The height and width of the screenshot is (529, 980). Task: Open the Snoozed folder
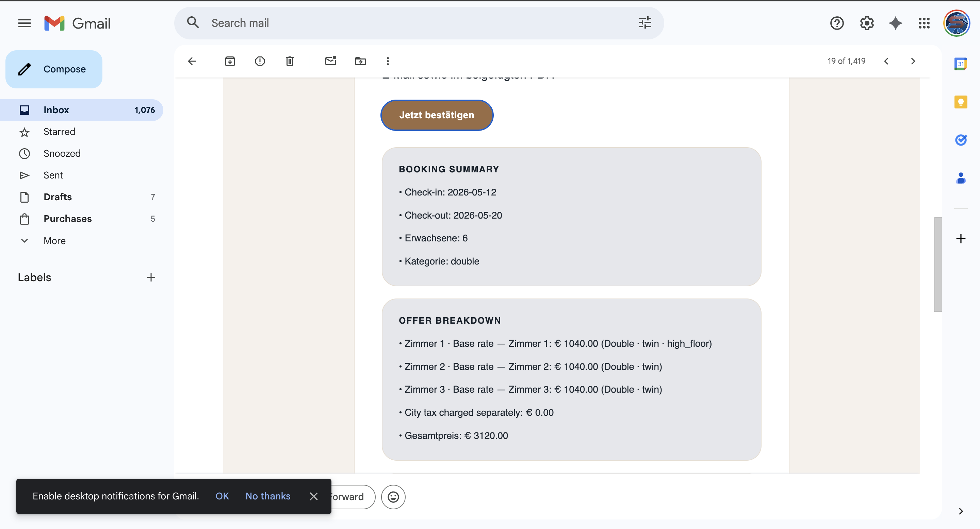point(81,154)
